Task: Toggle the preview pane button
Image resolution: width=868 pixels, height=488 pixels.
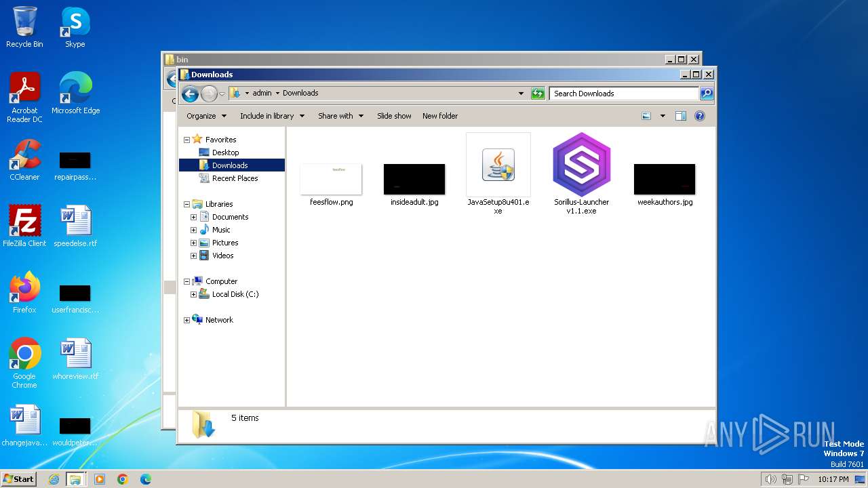Action: click(x=681, y=116)
